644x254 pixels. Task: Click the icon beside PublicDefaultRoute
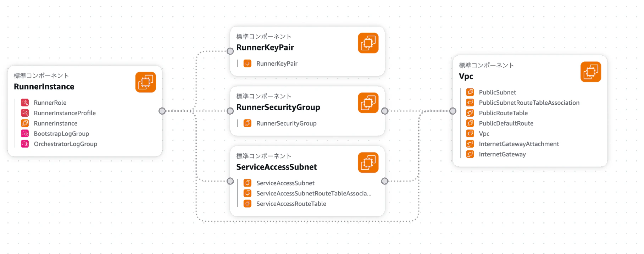point(470,123)
